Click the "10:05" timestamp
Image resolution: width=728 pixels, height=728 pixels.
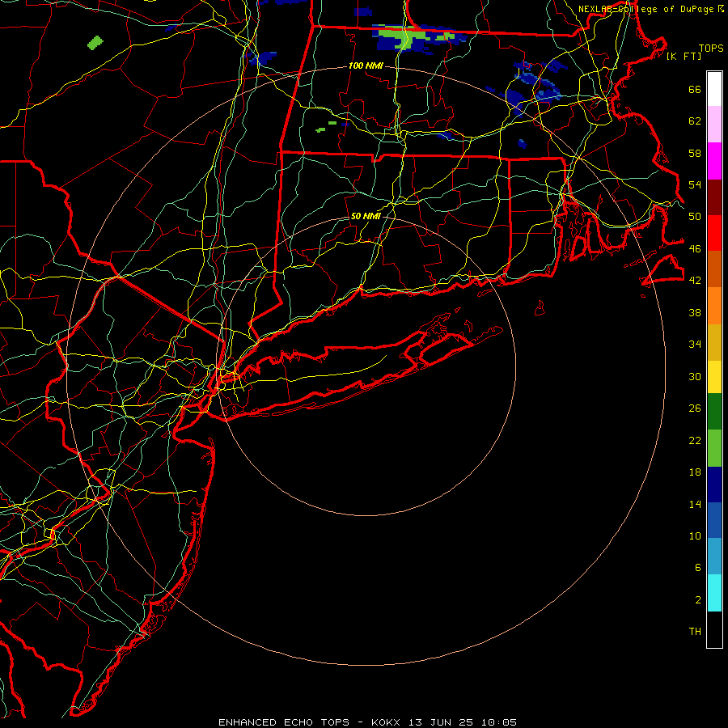pyautogui.click(x=498, y=722)
